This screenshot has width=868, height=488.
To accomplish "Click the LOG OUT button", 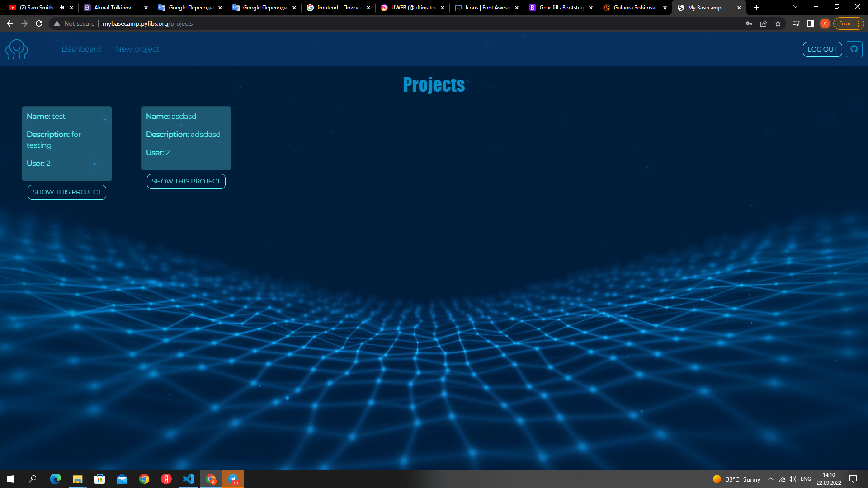I will click(x=822, y=49).
